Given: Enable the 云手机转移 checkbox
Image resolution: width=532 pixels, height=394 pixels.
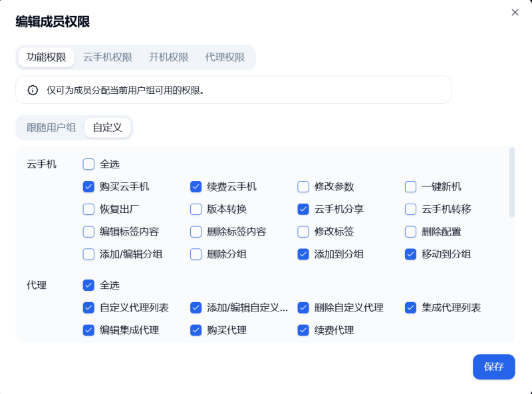Looking at the screenshot, I should pyautogui.click(x=410, y=209).
